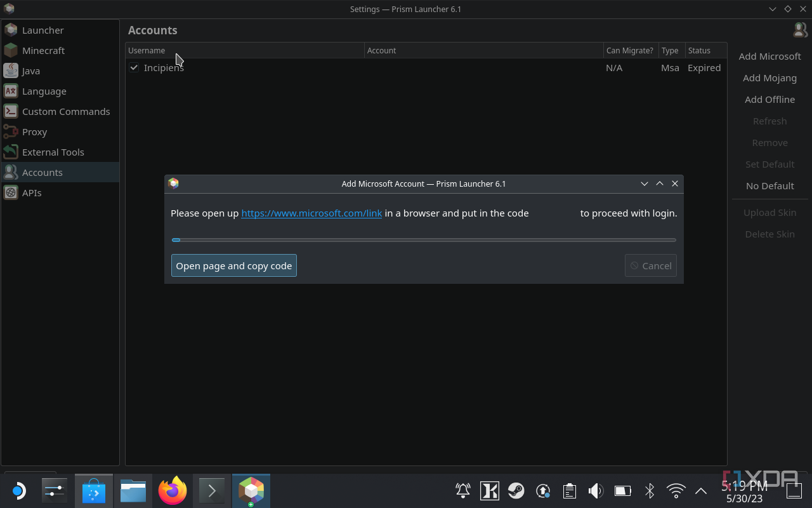Image resolution: width=812 pixels, height=508 pixels.
Task: Open the Custom Commands page
Action: pos(60,111)
